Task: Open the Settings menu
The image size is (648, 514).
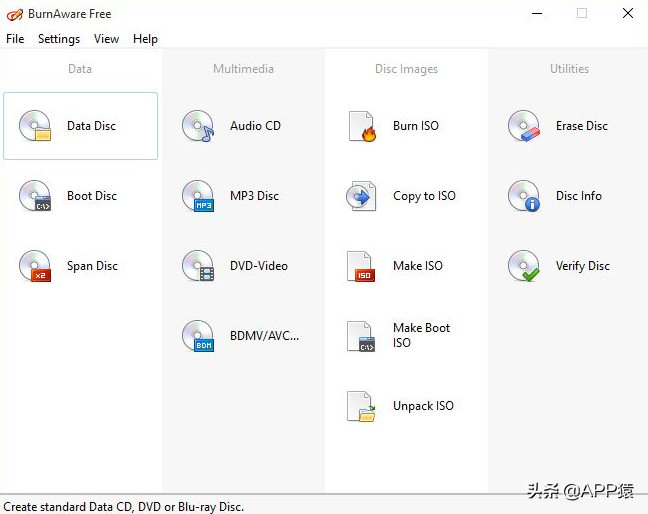Action: [x=59, y=39]
